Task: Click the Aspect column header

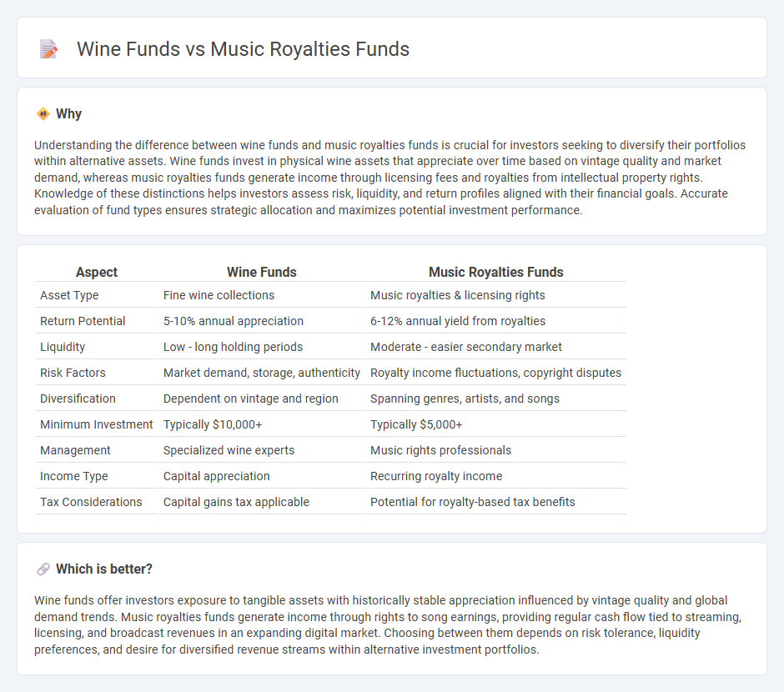Action: coord(97,272)
